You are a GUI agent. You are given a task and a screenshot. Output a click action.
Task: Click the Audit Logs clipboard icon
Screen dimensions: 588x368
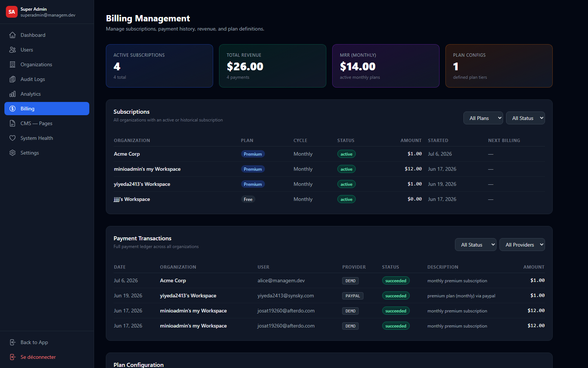[x=12, y=79]
